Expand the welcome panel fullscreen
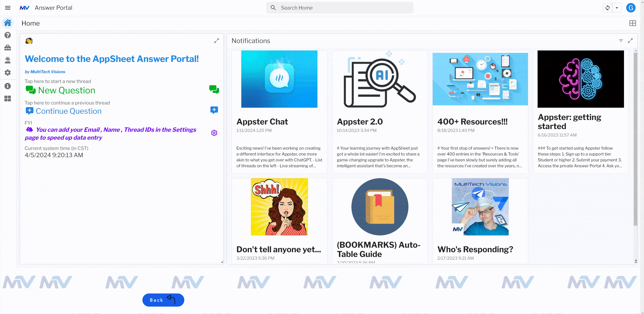Screen dimensions: 644x314 pos(217,41)
